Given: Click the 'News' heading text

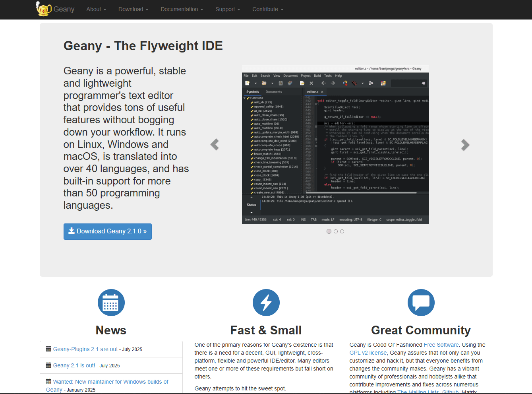Looking at the screenshot, I should (x=111, y=330).
